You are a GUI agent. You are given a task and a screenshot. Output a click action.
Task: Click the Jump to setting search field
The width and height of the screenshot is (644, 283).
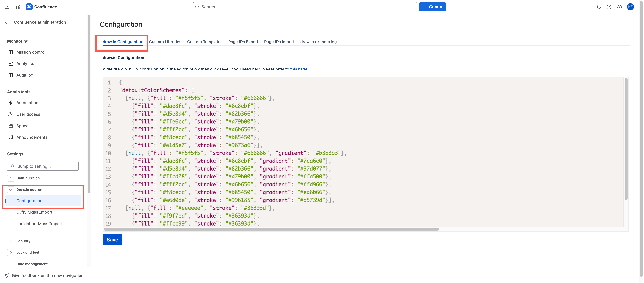click(x=43, y=166)
